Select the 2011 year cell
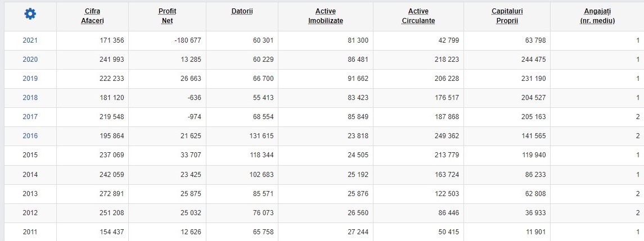 click(30, 232)
